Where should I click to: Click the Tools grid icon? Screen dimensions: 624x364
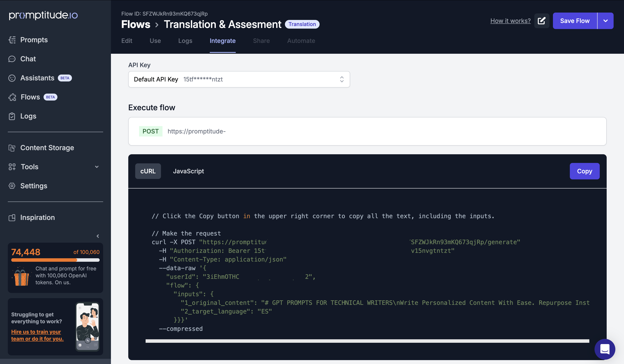(x=12, y=167)
